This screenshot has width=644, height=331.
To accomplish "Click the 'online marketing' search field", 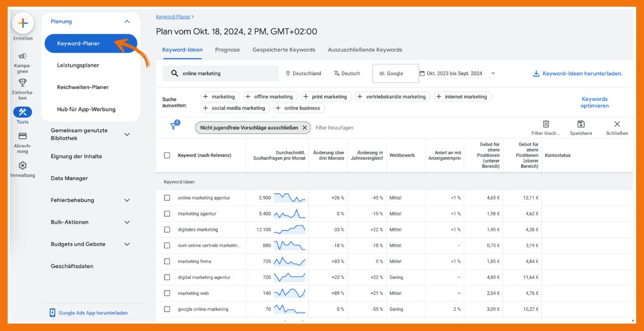I will click(x=220, y=73).
